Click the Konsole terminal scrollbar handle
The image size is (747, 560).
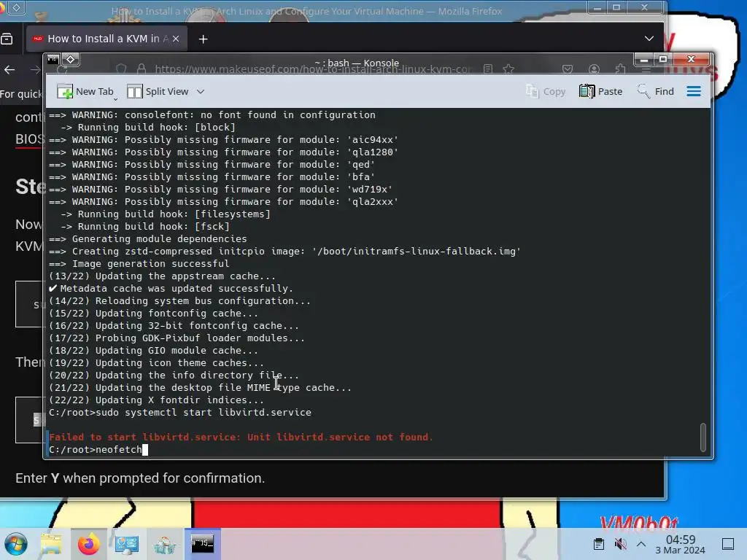pyautogui.click(x=703, y=437)
